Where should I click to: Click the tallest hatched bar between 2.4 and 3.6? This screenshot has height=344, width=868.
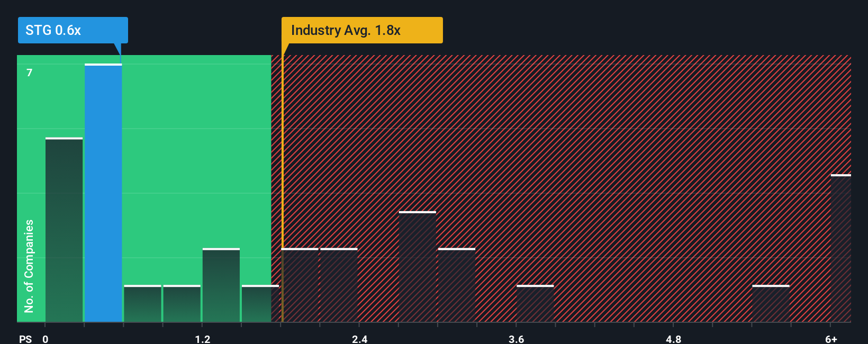(x=418, y=267)
